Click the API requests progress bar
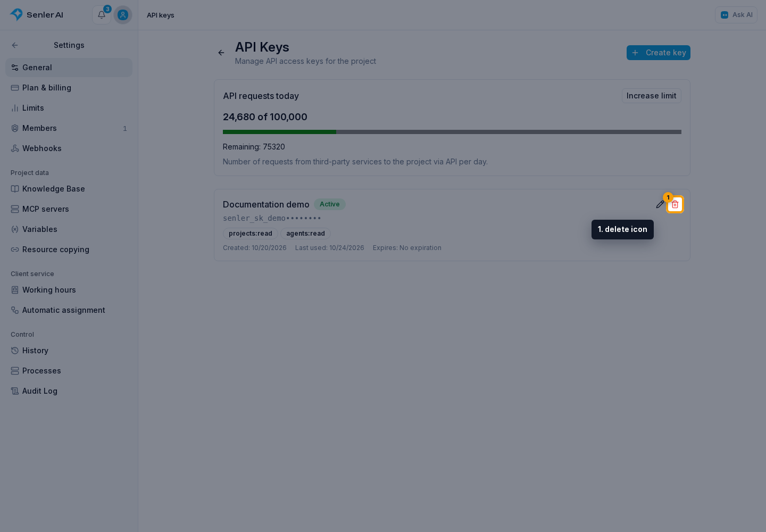The height and width of the screenshot is (532, 766). tap(452, 132)
